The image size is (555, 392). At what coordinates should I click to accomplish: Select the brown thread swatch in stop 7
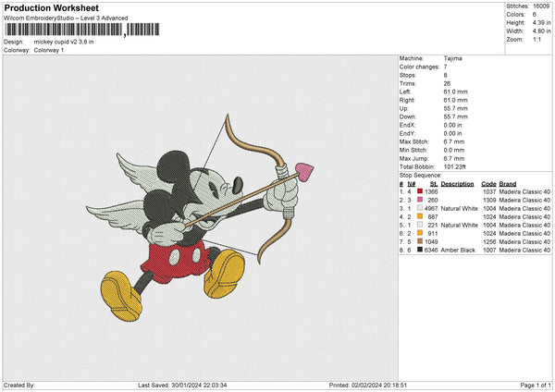420,241
